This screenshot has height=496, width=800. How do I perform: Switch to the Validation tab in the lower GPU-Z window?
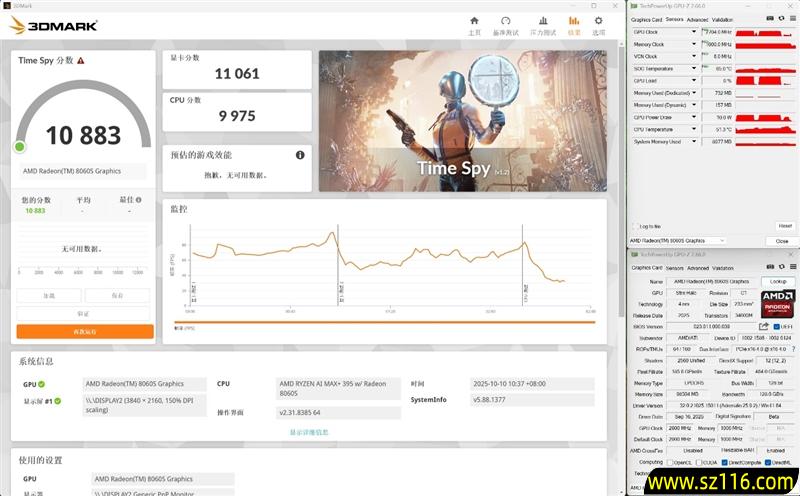pos(721,267)
